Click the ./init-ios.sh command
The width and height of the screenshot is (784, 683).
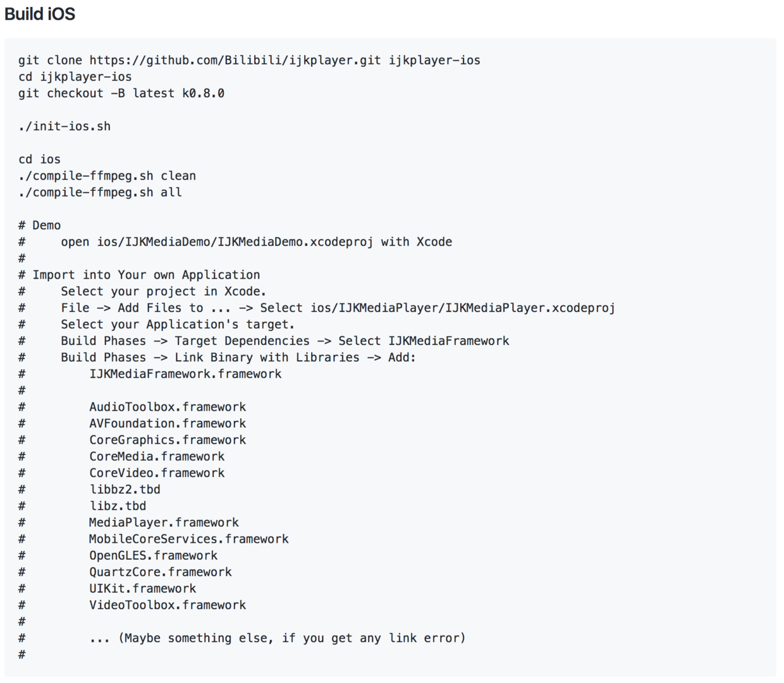[64, 126]
